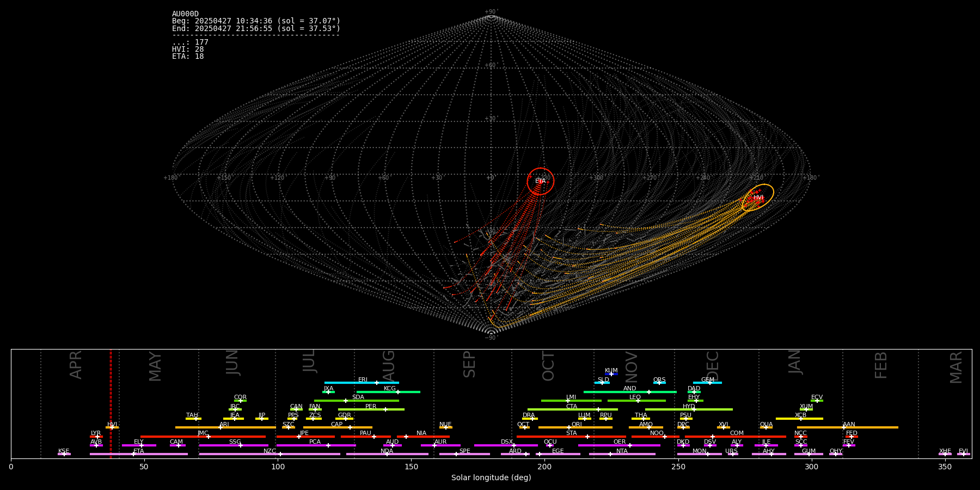The height and width of the screenshot is (490, 980).
Task: Select the DRA shower bar in the timeline
Action: click(530, 418)
